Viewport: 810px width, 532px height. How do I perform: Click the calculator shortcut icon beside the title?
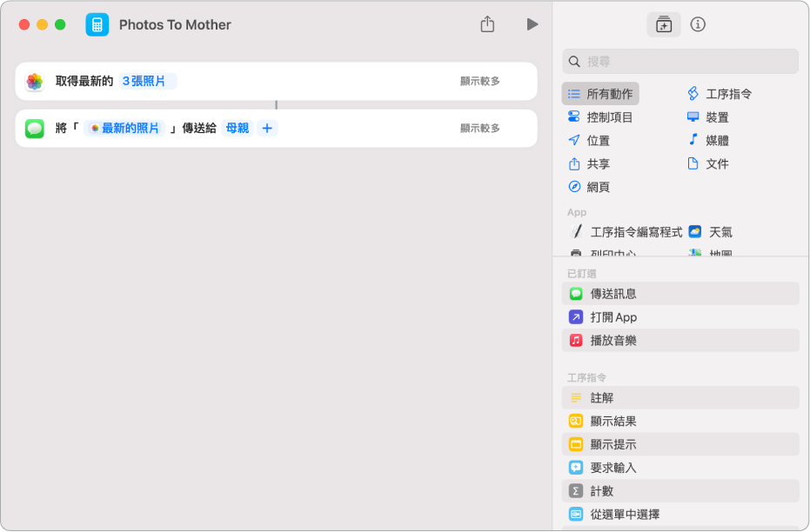(x=97, y=24)
